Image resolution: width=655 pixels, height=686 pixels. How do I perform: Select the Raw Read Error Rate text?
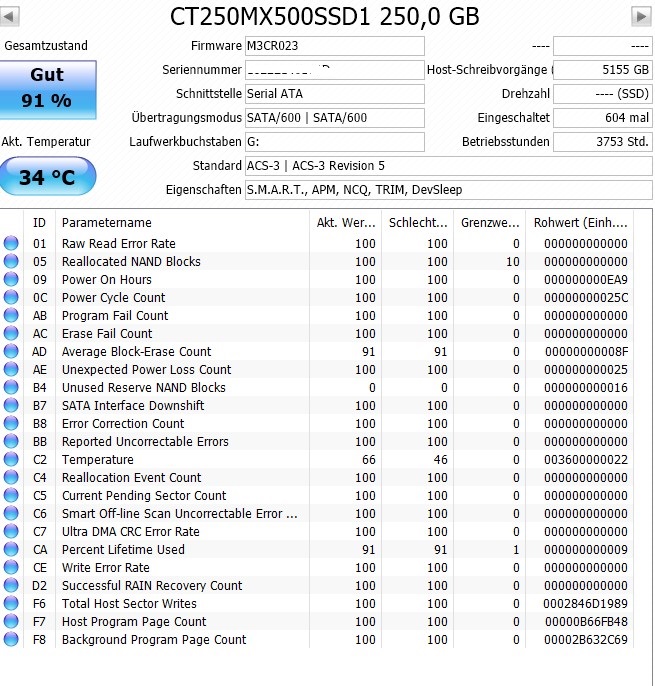[119, 244]
